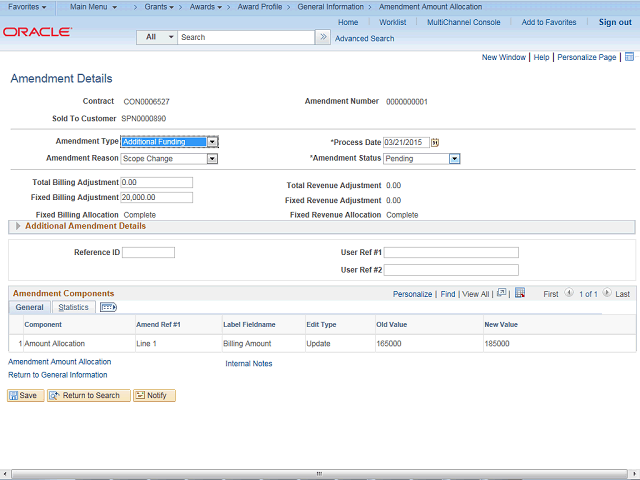
Task: Click the Fixed Billing Adjustment field
Action: (x=155, y=198)
